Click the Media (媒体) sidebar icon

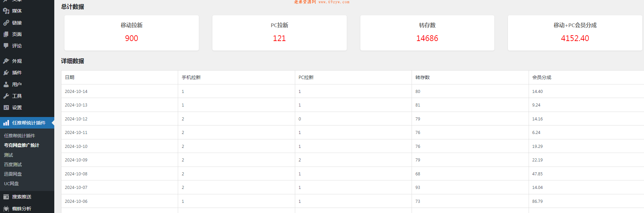tap(6, 11)
